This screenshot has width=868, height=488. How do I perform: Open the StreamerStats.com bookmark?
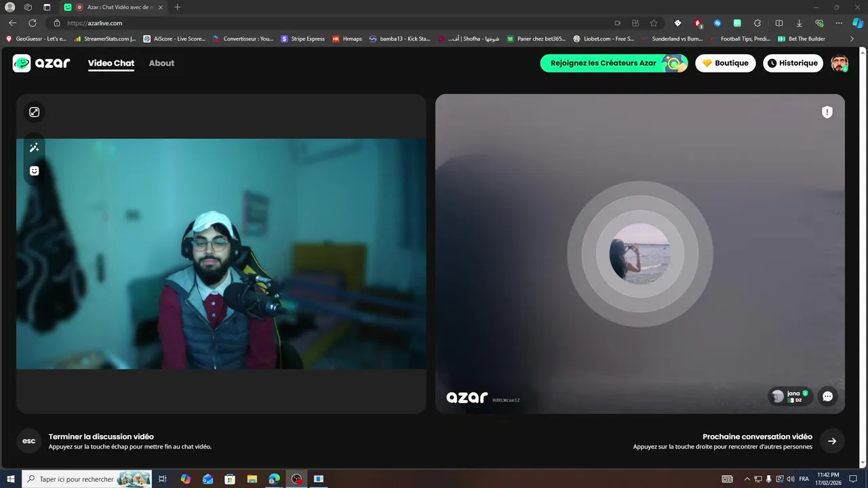[x=105, y=39]
